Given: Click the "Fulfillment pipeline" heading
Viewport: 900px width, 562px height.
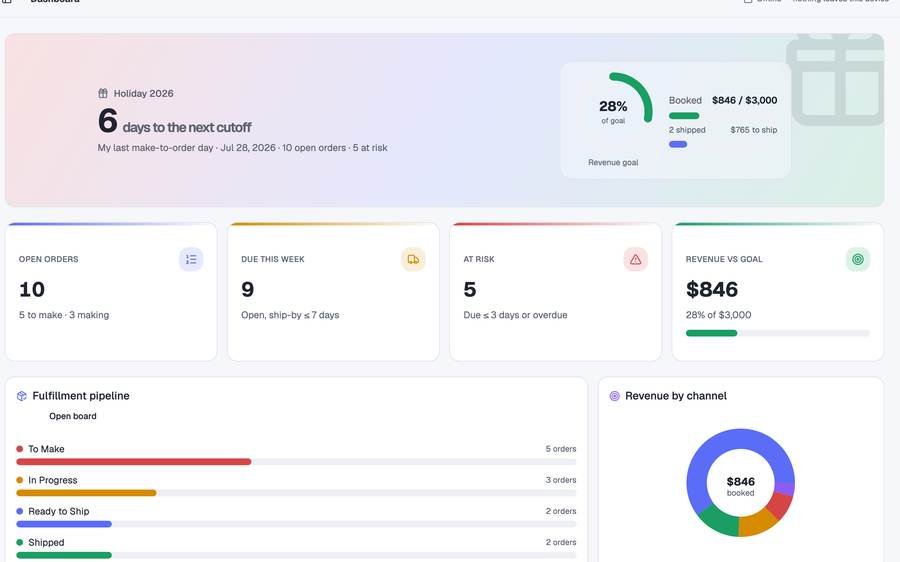Looking at the screenshot, I should (81, 396).
